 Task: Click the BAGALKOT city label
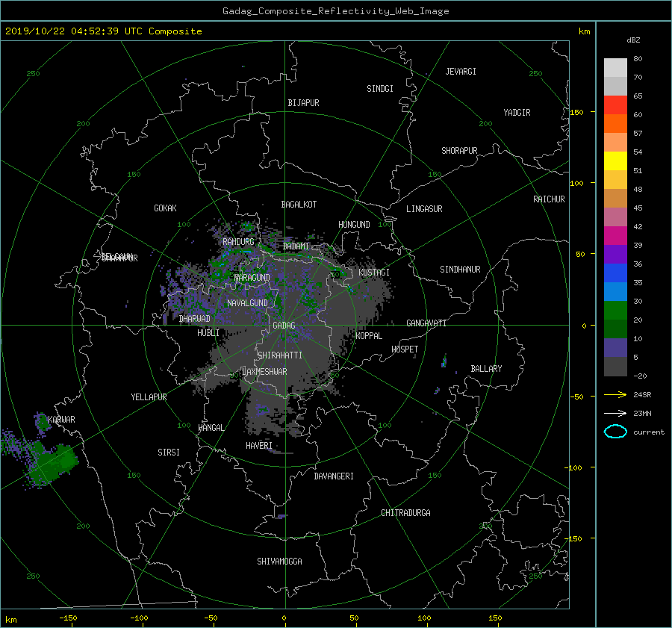pos(299,205)
